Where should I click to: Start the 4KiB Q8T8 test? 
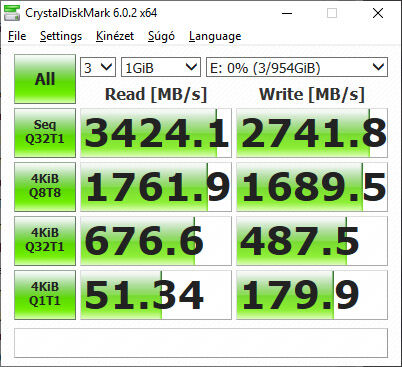45,187
